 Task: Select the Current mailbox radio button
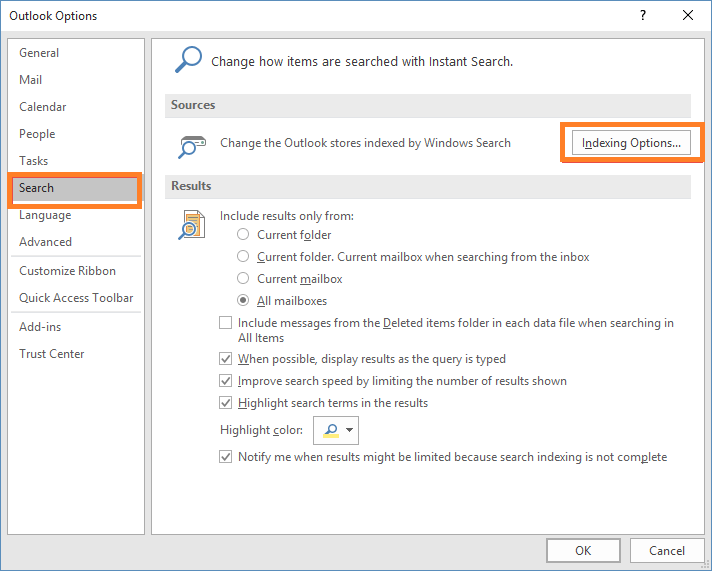click(243, 278)
